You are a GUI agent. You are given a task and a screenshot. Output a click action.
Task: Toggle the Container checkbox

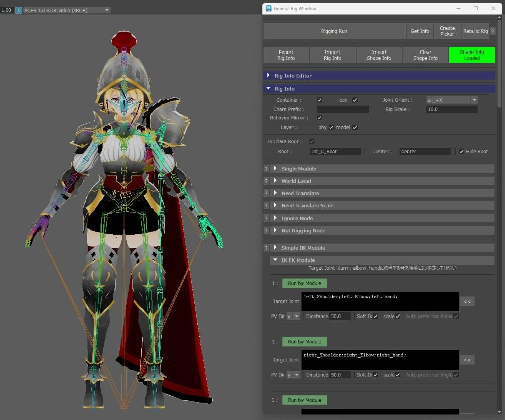pyautogui.click(x=319, y=100)
